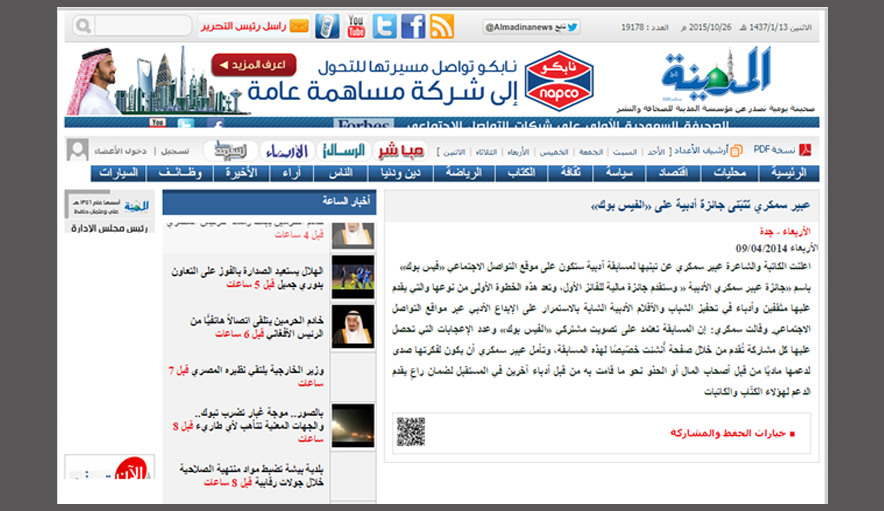Screen dimensions: 884x511
Task: Open the YouTube channel icon
Action: pos(356,27)
